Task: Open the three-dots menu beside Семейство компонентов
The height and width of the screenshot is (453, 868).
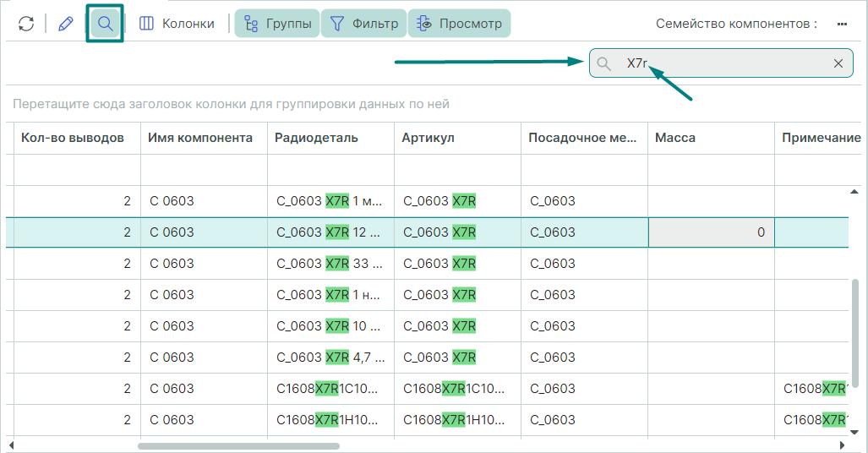Action: coord(842,25)
